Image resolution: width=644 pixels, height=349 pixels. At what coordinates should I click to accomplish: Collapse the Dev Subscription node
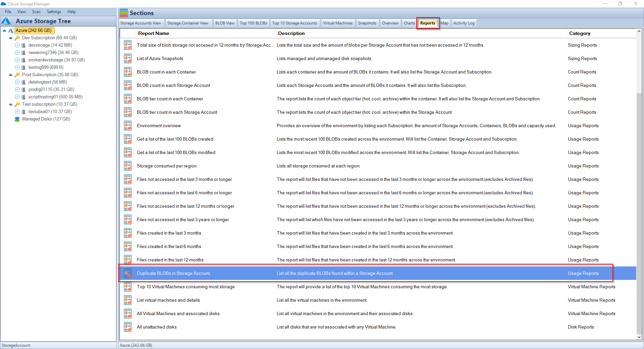(x=11, y=38)
